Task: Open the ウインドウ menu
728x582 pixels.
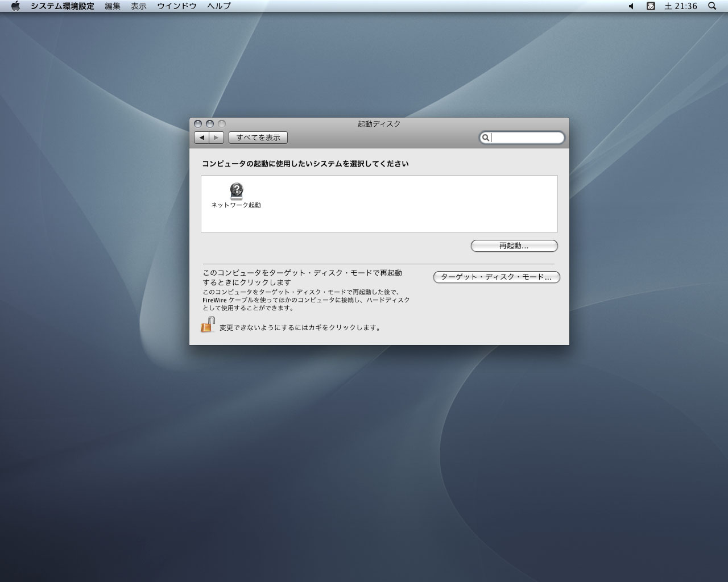Action: point(177,6)
